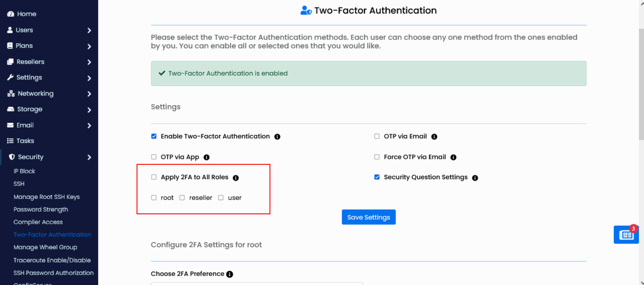Viewport: 644px width, 285px height.
Task: Select the Storage cloud icon
Action: [x=10, y=109]
